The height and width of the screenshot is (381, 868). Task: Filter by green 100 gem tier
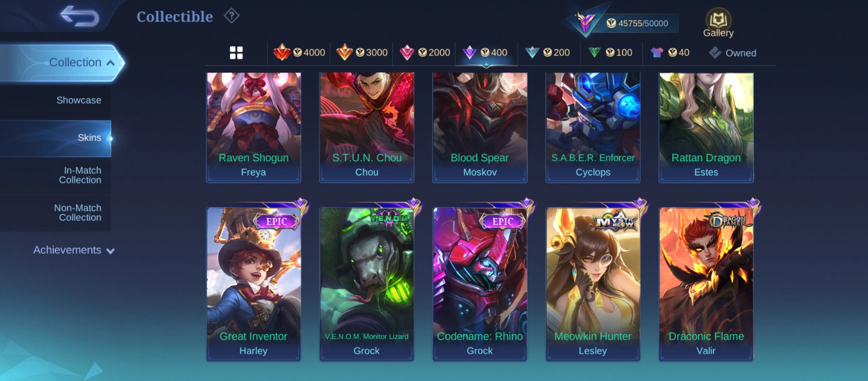[x=610, y=53]
